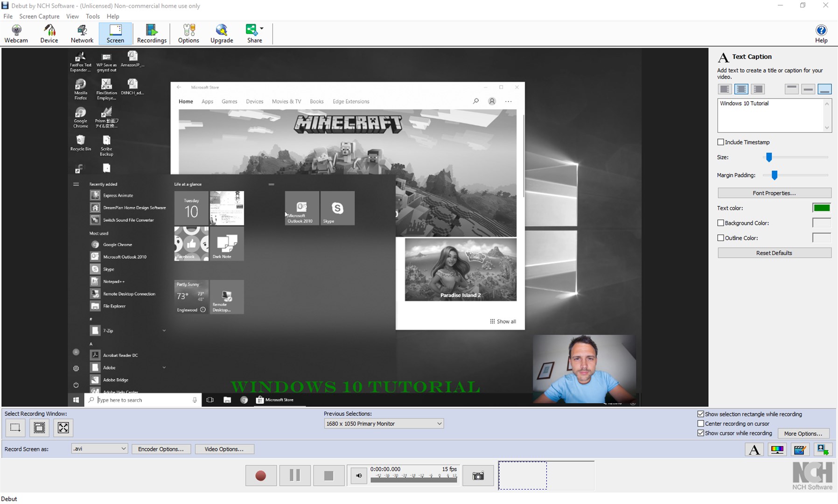The width and height of the screenshot is (838, 504).
Task: Switch to Network capture mode
Action: [82, 33]
